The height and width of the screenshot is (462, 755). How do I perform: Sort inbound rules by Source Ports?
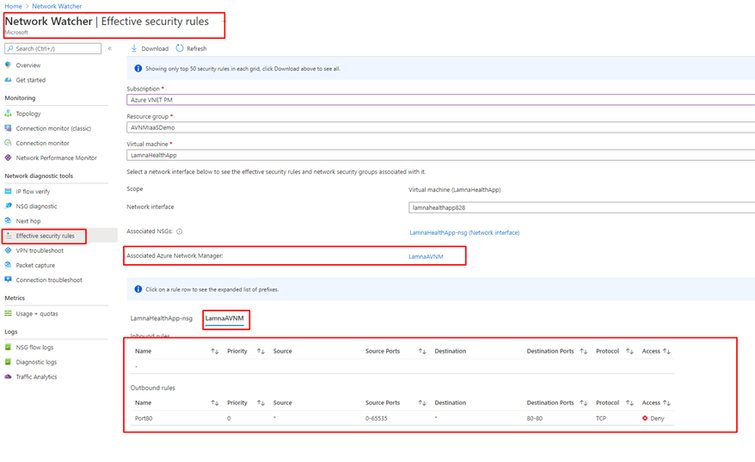pyautogui.click(x=422, y=351)
